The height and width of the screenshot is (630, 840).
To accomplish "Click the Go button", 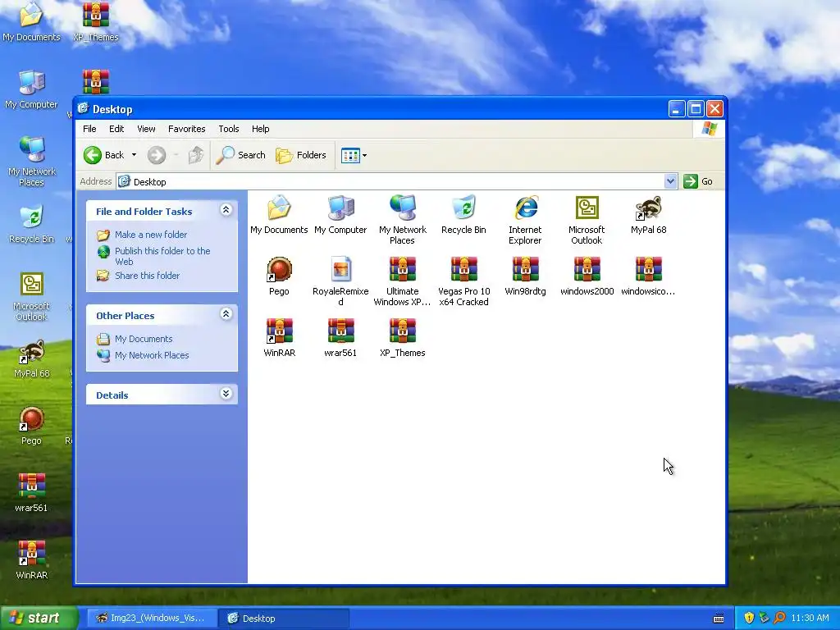I will click(x=698, y=181).
